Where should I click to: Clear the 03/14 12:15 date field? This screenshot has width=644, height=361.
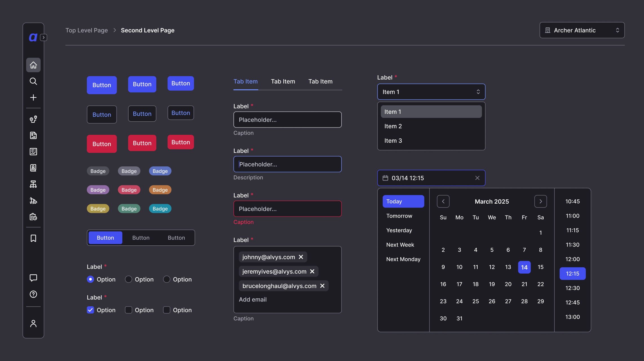pos(477,178)
